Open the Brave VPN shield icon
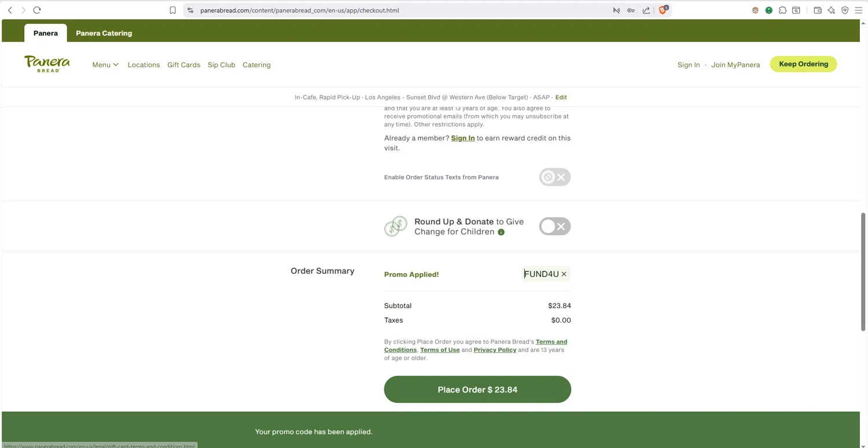 845,10
